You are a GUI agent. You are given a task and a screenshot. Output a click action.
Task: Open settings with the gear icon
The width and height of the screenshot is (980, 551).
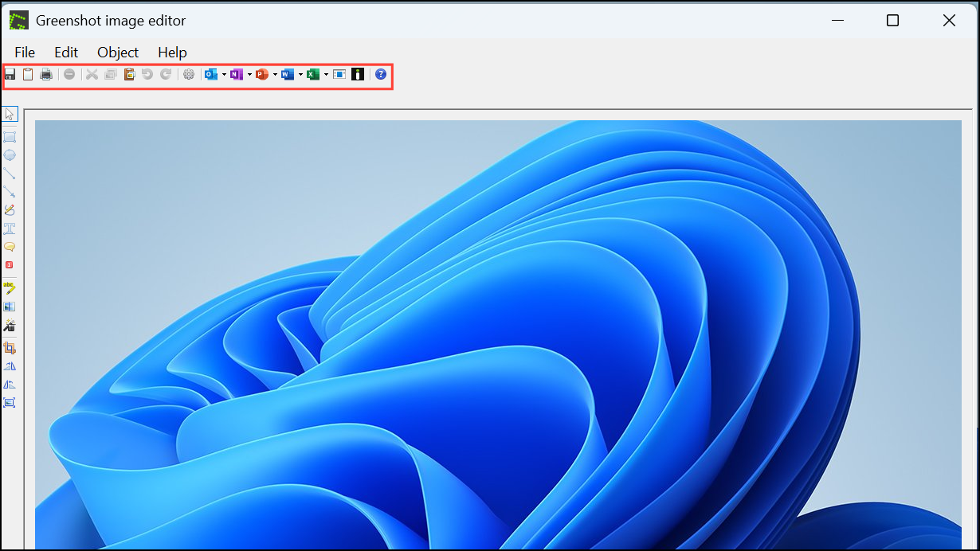189,74
